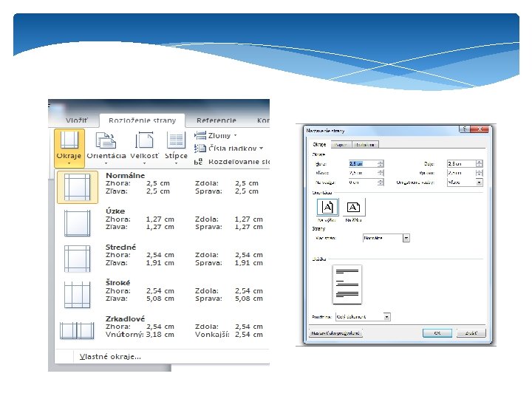The width and height of the screenshot is (532, 399).
Task: Confirm the page setup dialog with OK
Action: tap(437, 333)
